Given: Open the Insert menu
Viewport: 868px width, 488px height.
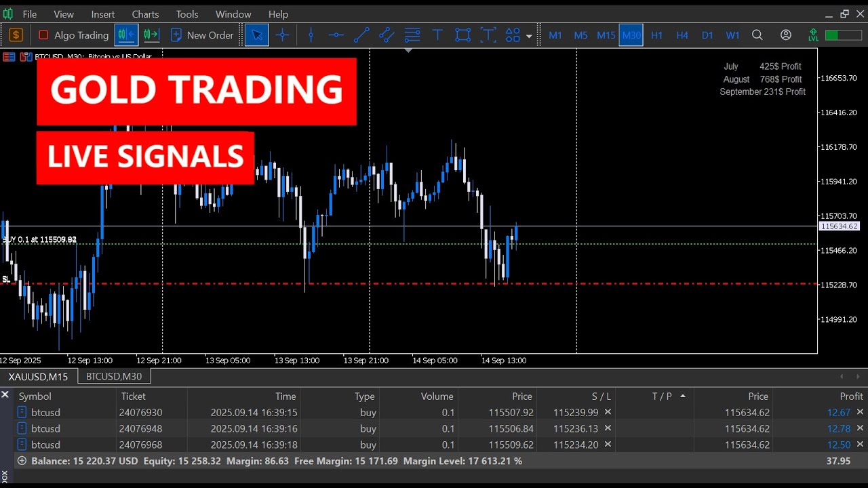Looking at the screenshot, I should (103, 14).
